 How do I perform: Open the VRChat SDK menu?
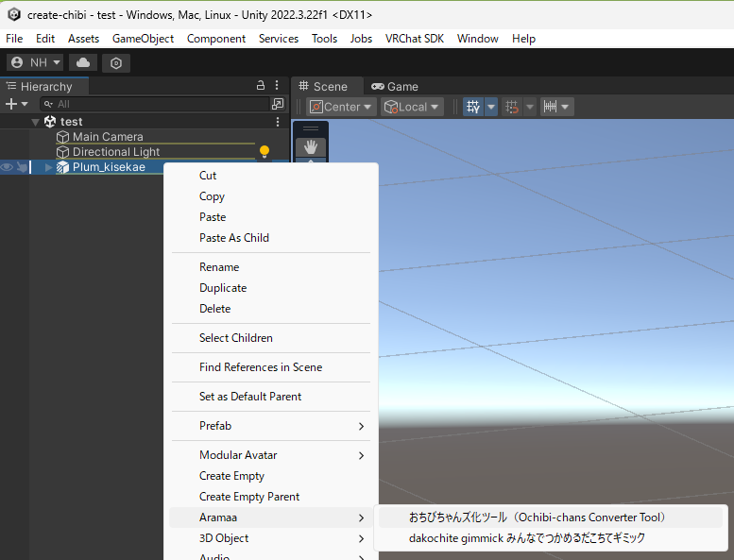click(x=415, y=39)
